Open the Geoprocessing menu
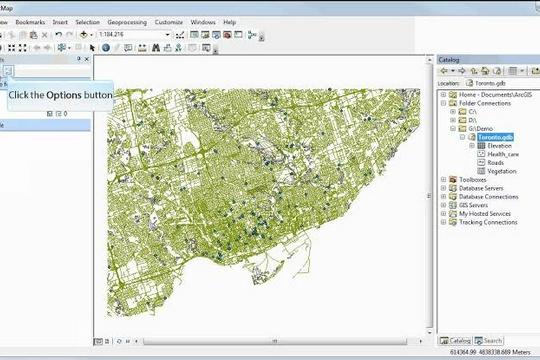 tap(127, 22)
